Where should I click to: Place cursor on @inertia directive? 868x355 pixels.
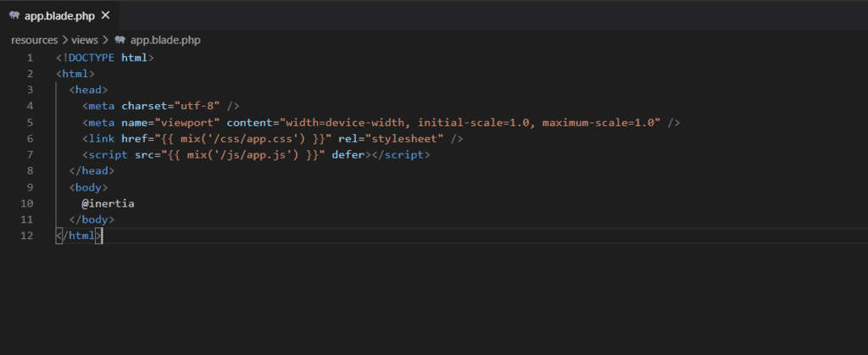click(x=108, y=203)
